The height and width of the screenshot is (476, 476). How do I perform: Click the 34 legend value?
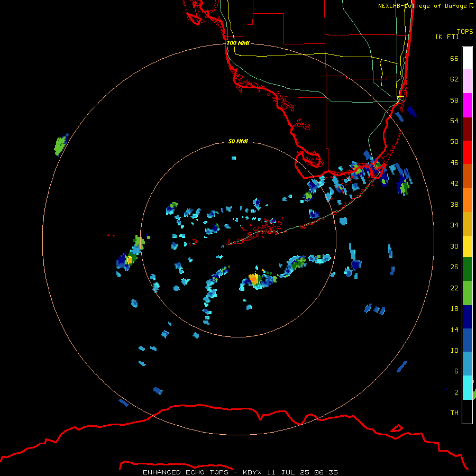pos(454,225)
